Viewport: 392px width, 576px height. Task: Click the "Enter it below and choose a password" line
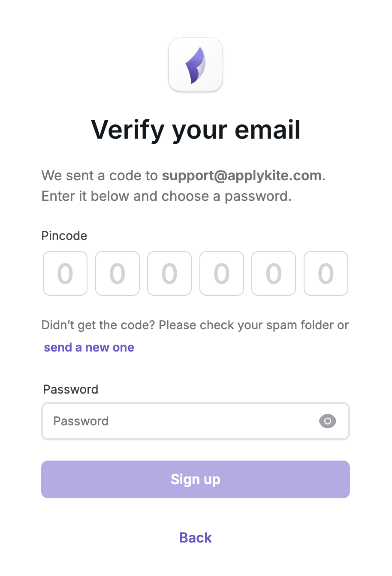click(x=166, y=196)
